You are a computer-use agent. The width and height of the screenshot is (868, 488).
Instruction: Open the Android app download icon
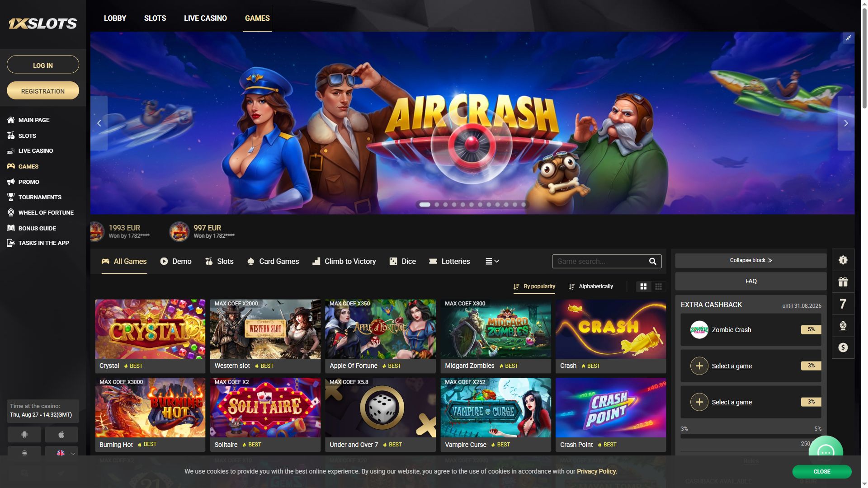pos(24,434)
